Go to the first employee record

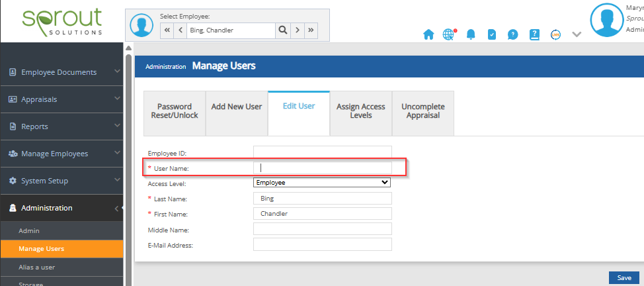coord(167,30)
